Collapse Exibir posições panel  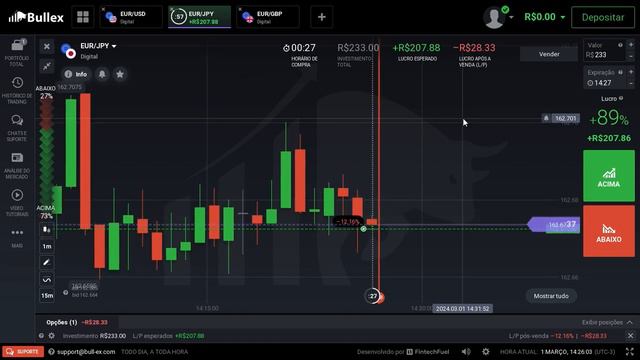pos(607,322)
